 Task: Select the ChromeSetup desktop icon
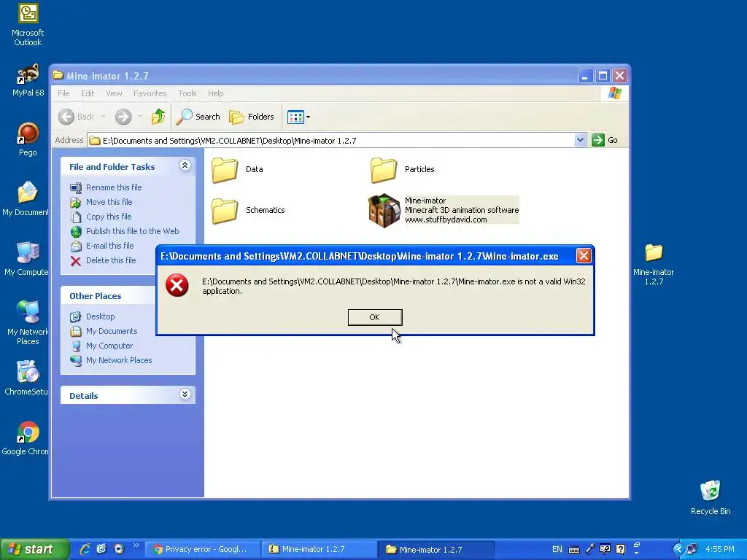(x=26, y=378)
